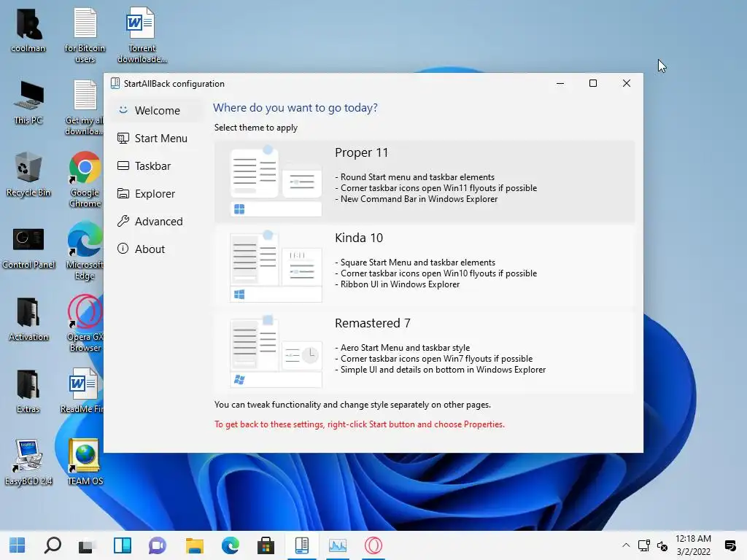Click the StartAllBack title bar app icon
Screen dimensions: 747x560
tap(115, 83)
